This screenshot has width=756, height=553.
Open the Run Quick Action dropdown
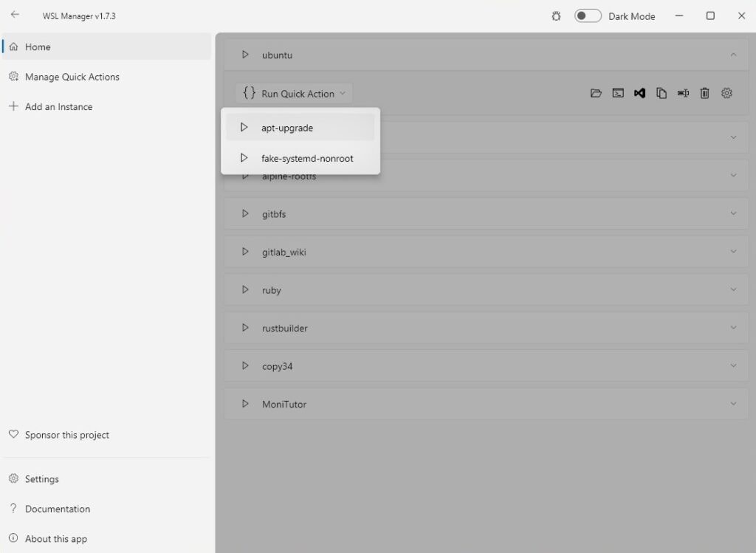(295, 94)
